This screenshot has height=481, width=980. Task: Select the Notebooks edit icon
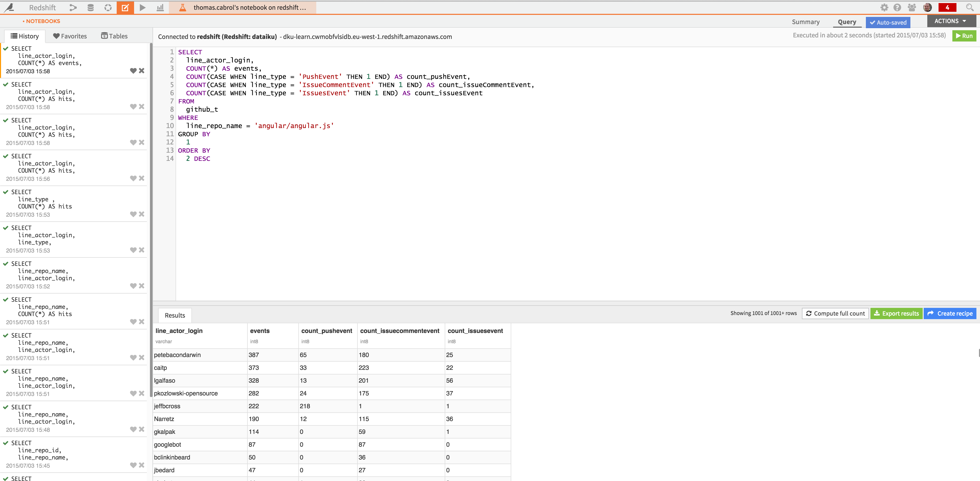125,8
